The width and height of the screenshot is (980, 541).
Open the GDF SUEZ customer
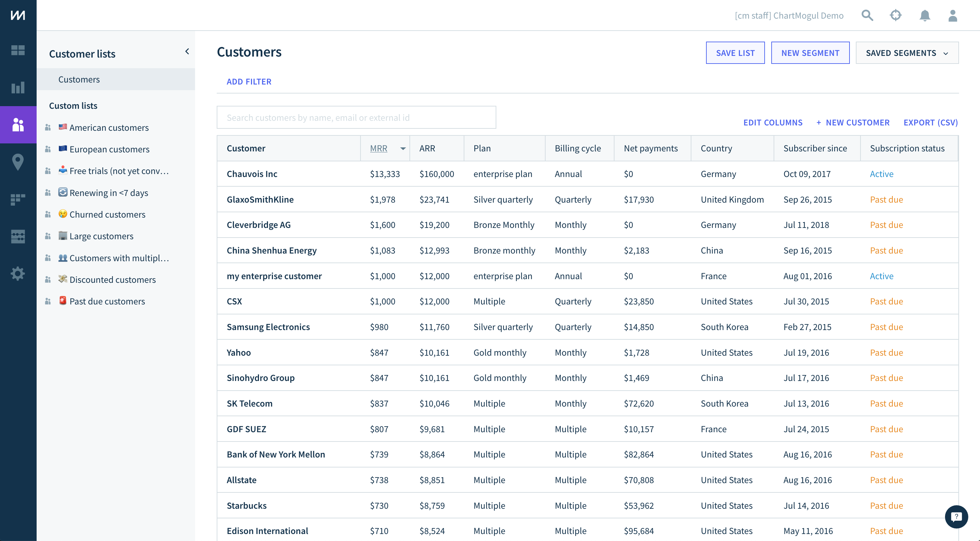point(246,429)
